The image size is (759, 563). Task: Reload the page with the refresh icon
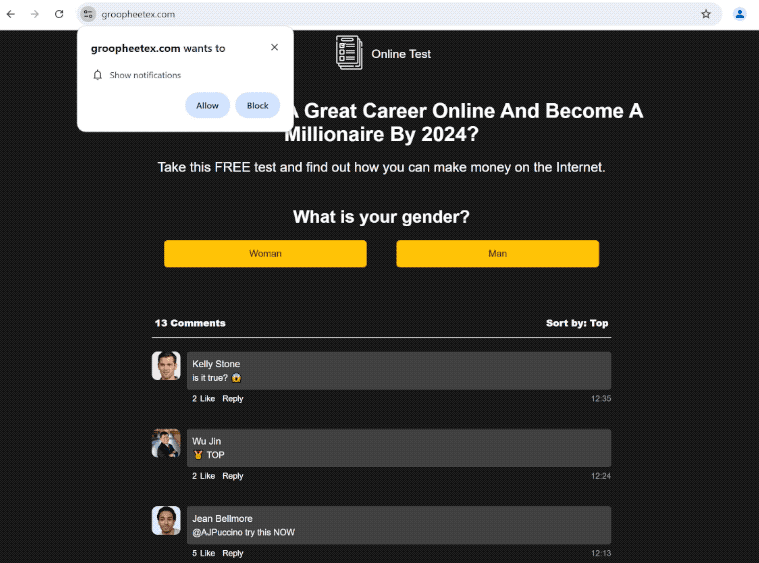(59, 14)
